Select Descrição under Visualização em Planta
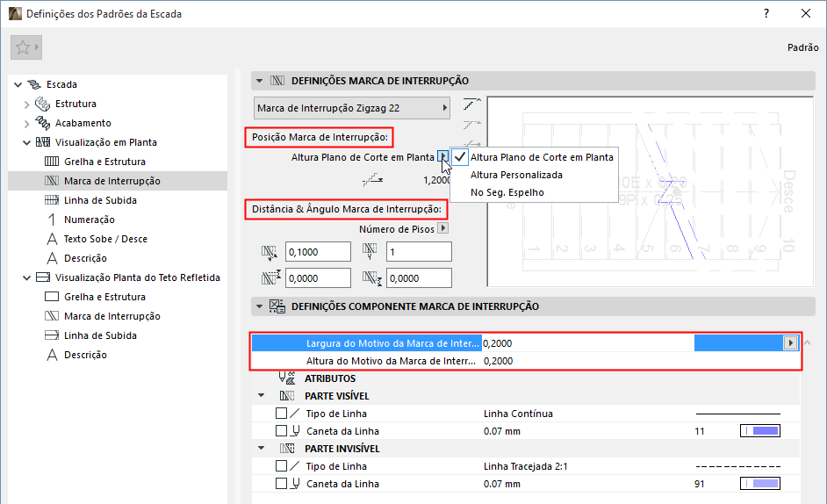The height and width of the screenshot is (504, 827). tap(85, 258)
